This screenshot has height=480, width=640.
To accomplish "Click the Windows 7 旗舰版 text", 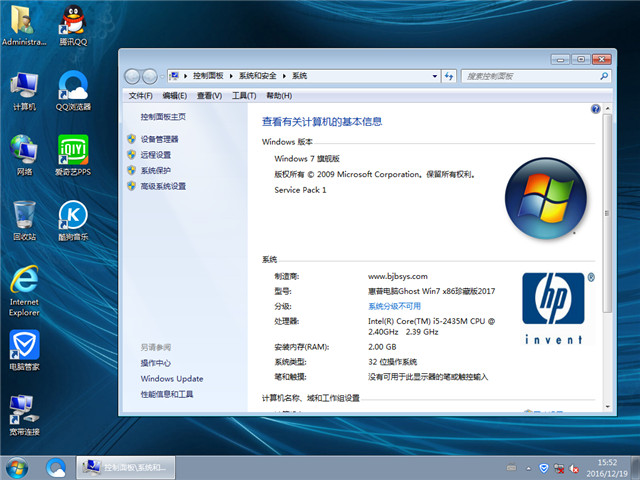I will (307, 158).
